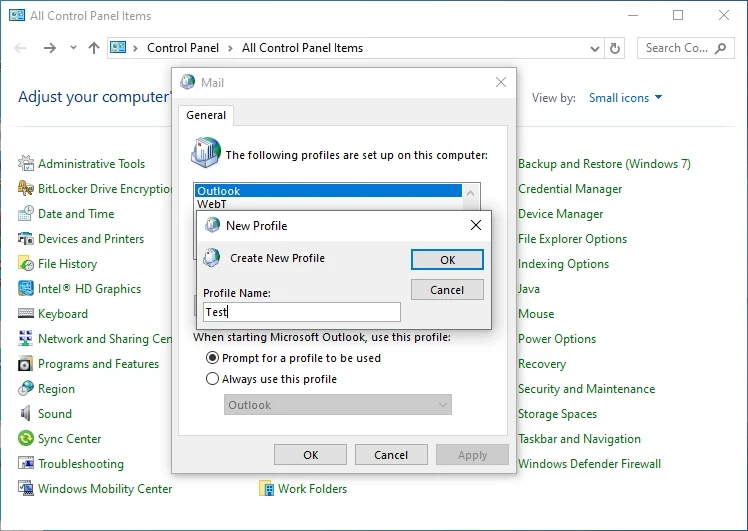Open File History icon

(26, 263)
